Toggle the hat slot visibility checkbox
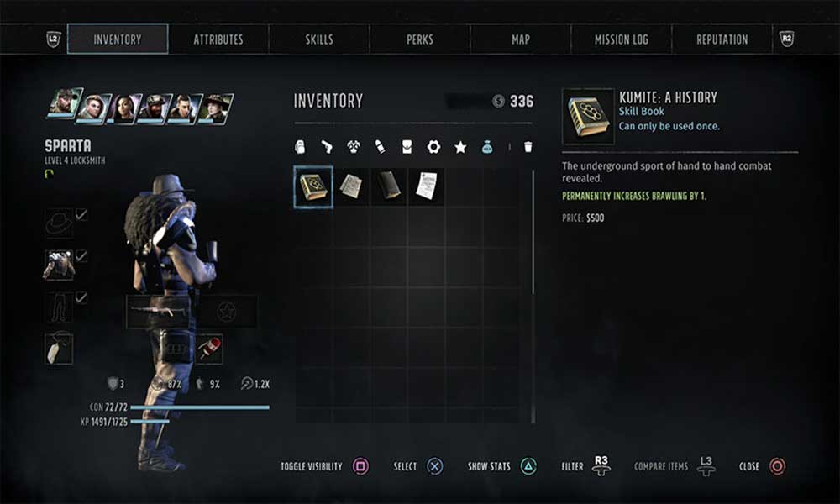Viewport: 840px width, 504px height. pos(81,215)
